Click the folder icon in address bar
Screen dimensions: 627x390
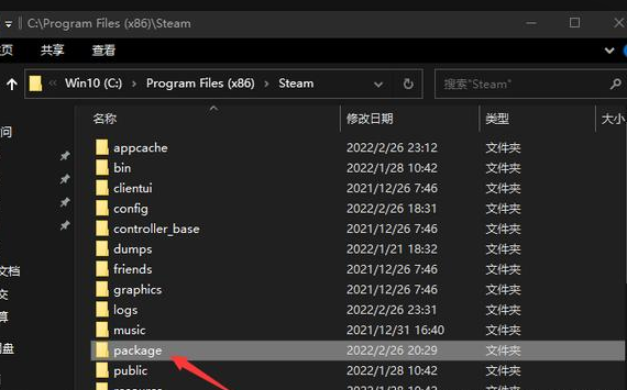36,84
